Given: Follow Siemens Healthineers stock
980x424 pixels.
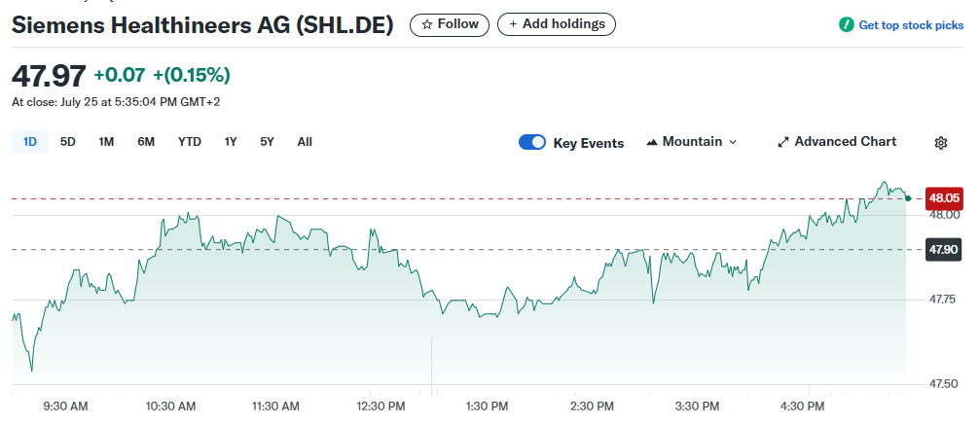Looking at the screenshot, I should [450, 24].
